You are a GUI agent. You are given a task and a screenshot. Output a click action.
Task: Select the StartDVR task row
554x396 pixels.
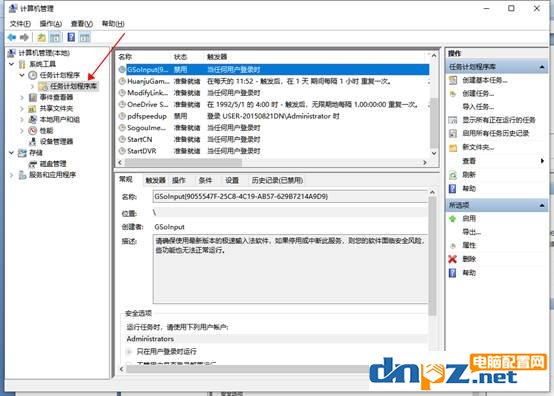pyautogui.click(x=273, y=151)
